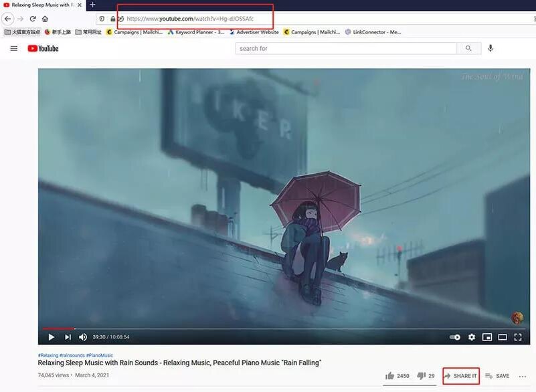Click the #PianoMusic hashtag

point(100,355)
